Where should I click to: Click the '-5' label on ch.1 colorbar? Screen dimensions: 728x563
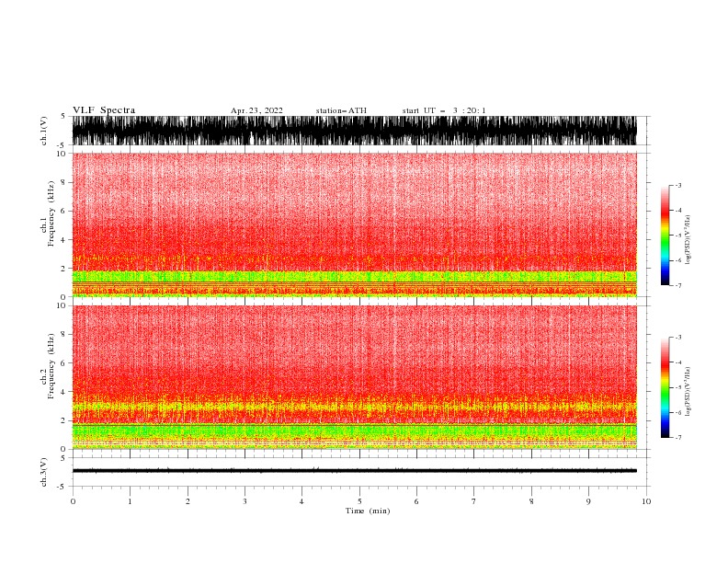(677, 236)
